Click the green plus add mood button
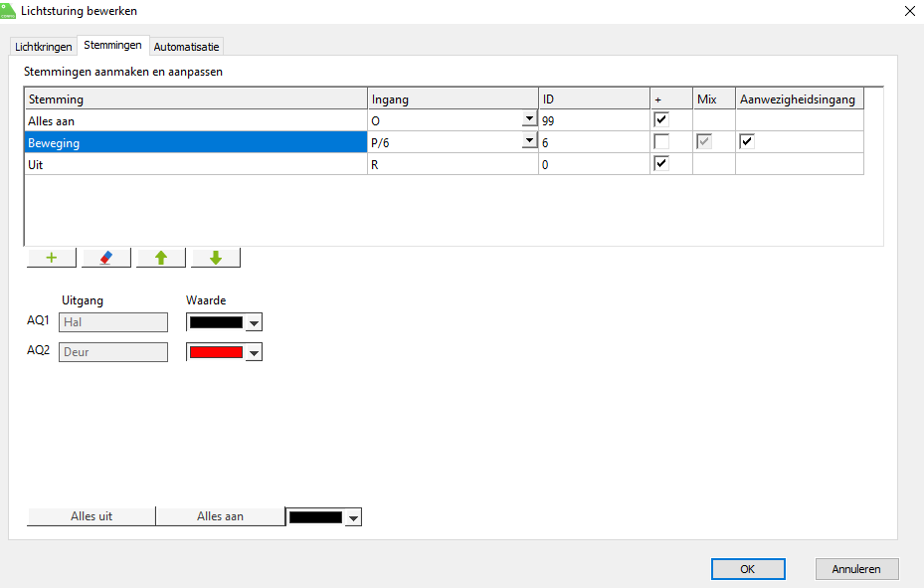 52,258
